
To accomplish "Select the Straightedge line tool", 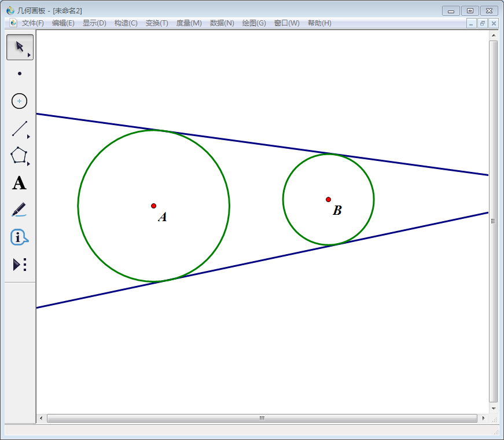I will click(x=20, y=129).
